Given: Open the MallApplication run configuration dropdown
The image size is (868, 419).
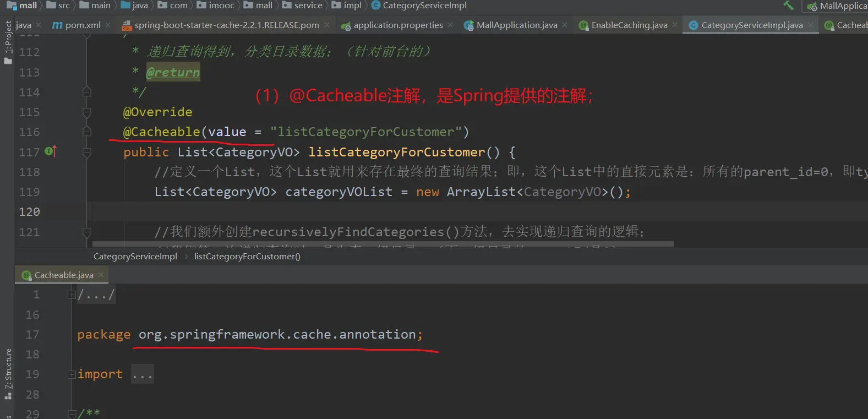Looking at the screenshot, I should [x=837, y=6].
